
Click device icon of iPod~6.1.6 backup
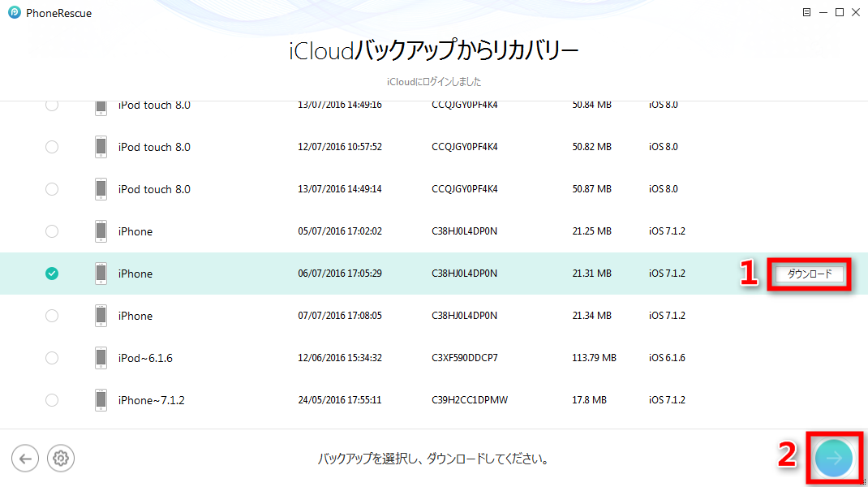click(101, 358)
